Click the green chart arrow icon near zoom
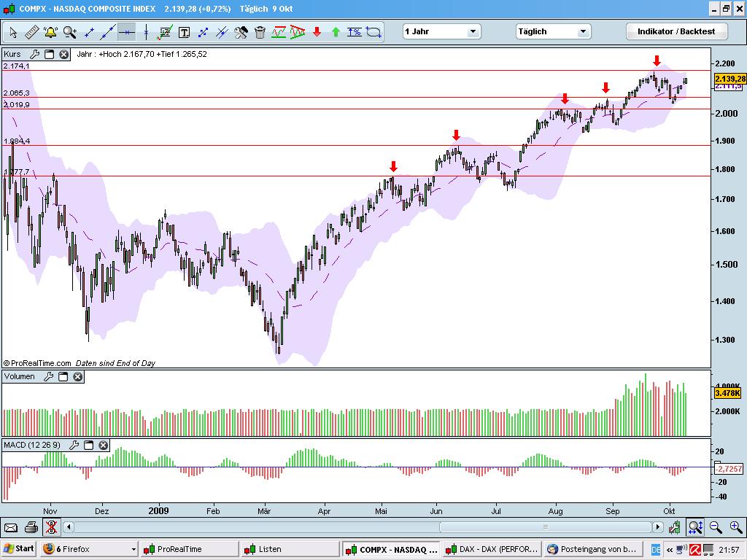This screenshot has height=560, width=747. click(674, 527)
